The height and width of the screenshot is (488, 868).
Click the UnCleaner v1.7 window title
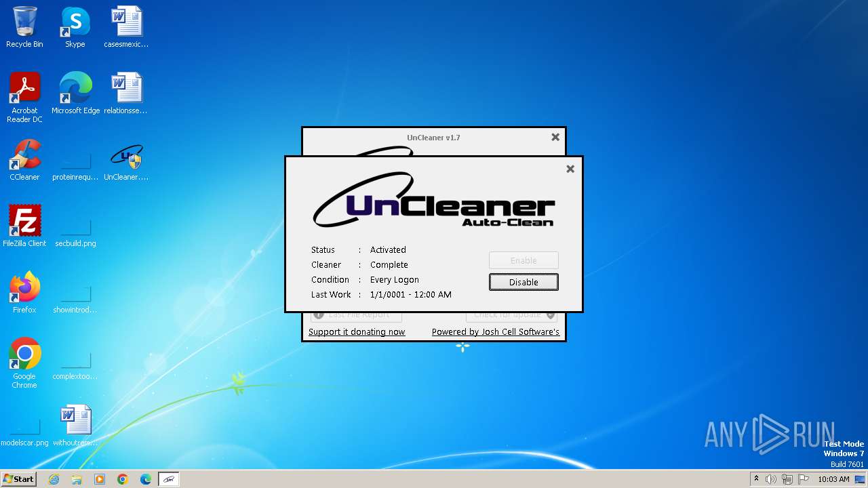[433, 138]
